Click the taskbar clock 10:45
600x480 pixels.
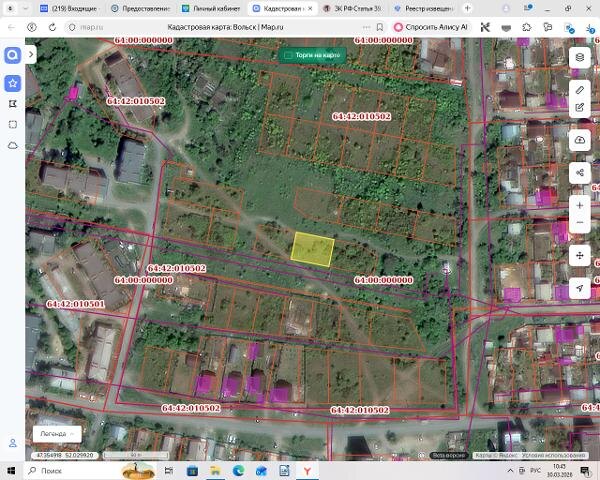click(x=559, y=471)
